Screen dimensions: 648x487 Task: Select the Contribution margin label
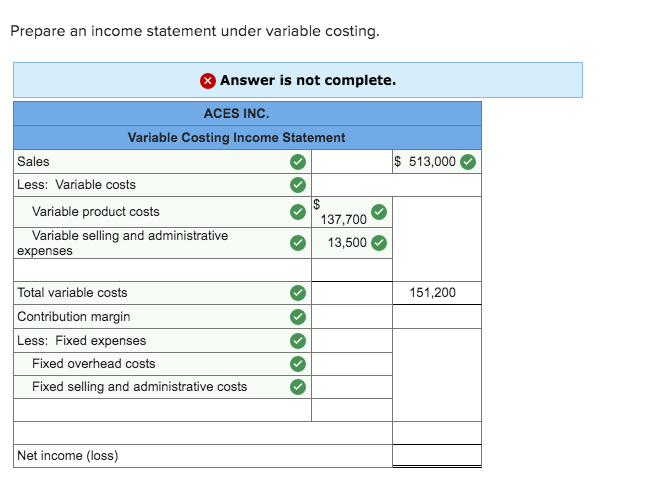coord(74,317)
